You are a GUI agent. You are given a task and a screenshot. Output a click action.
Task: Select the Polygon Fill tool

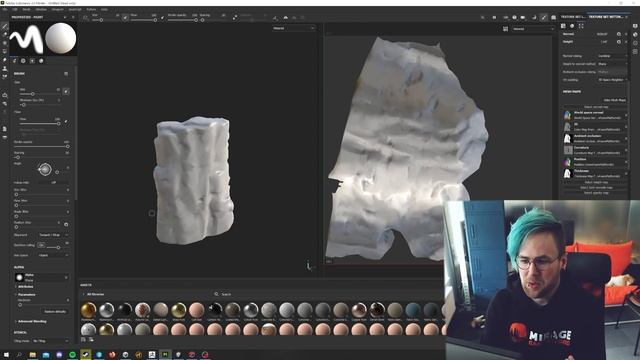pyautogui.click(x=4, y=51)
